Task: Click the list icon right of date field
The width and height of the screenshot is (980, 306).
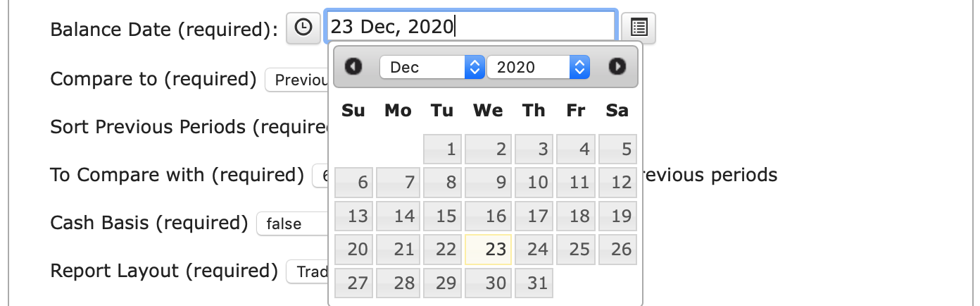Action: point(639,28)
